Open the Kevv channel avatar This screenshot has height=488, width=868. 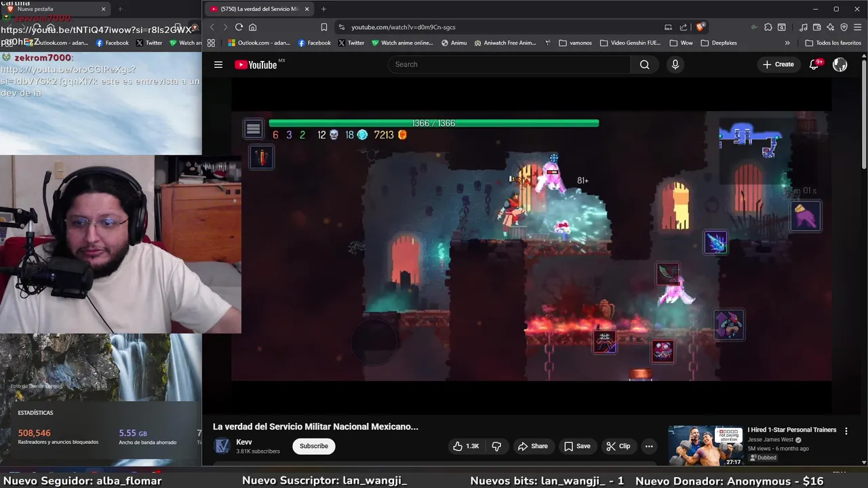click(222, 446)
